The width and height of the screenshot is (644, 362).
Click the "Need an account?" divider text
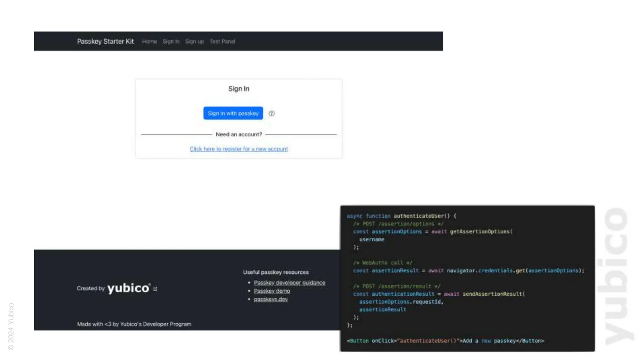pos(239,134)
